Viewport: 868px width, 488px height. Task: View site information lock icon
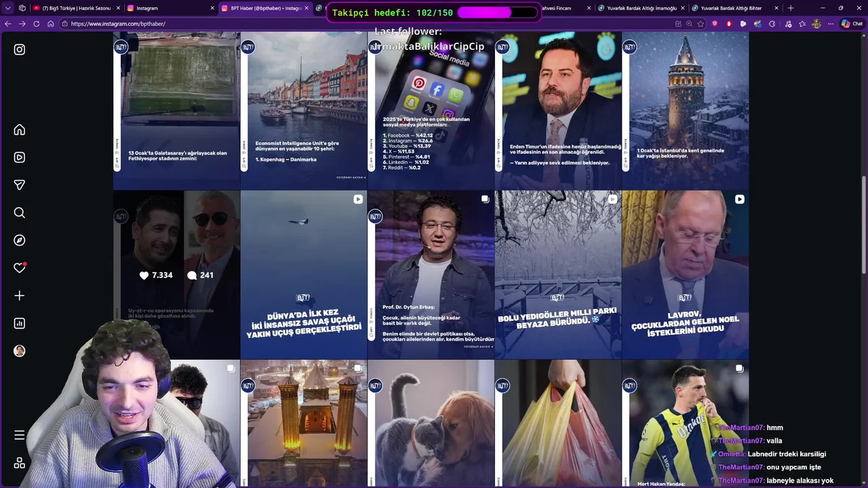pyautogui.click(x=64, y=24)
